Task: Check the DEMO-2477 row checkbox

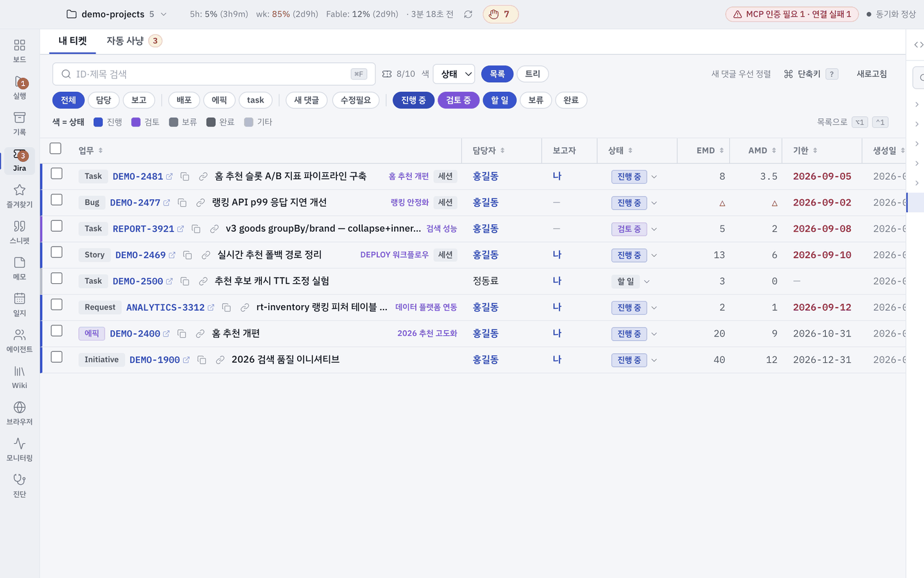Action: click(56, 200)
